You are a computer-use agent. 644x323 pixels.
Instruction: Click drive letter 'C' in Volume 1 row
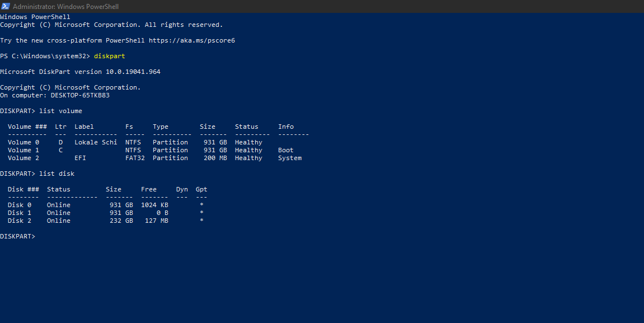coord(61,150)
